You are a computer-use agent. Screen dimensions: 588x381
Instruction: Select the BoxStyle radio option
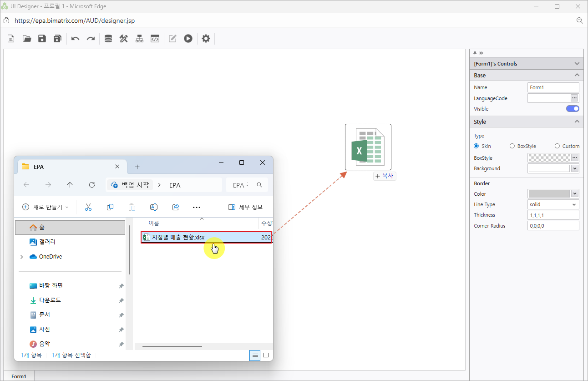click(512, 146)
